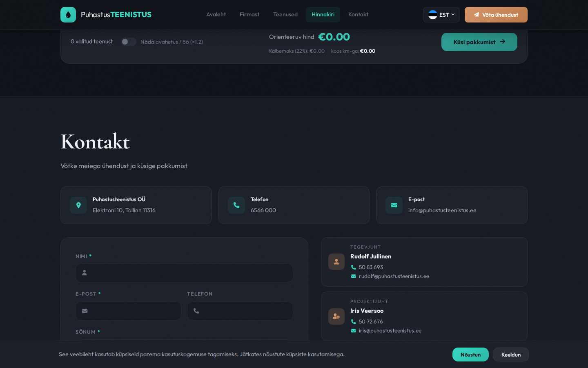Click the Estonian flag icon

(433, 15)
